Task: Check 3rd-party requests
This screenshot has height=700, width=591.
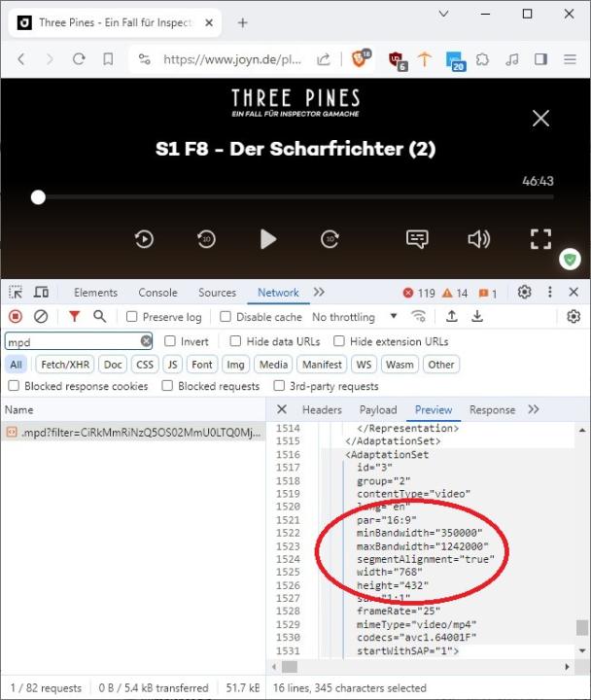Action: click(x=279, y=386)
